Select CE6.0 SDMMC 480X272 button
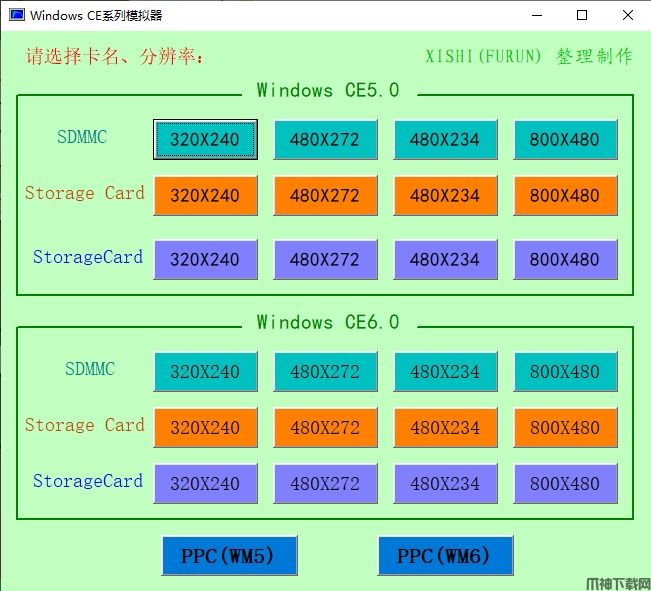This screenshot has height=591, width=651. coord(325,372)
